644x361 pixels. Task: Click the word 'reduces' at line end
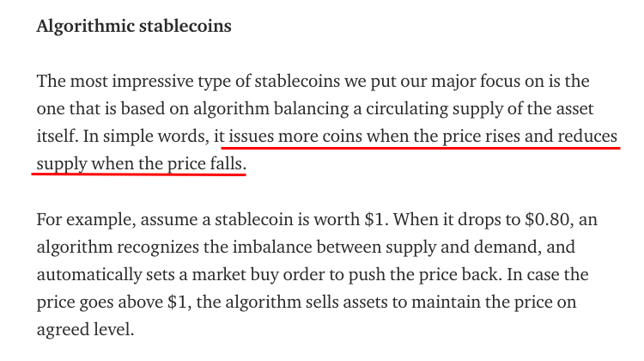click(587, 136)
